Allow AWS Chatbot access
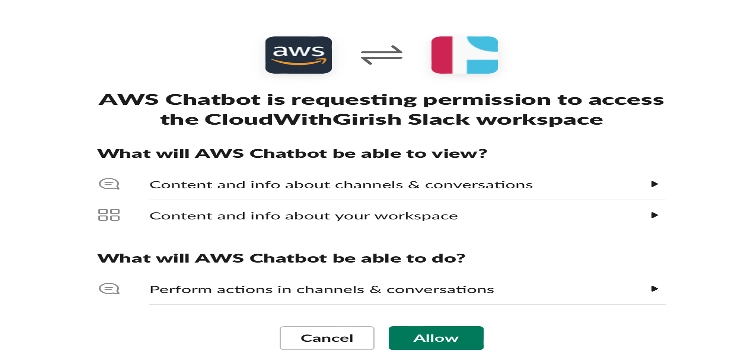This screenshot has width=742, height=360. point(436,338)
